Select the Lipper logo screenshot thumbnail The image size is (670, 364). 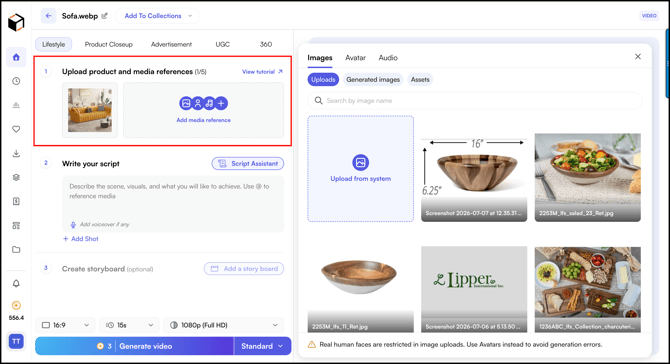(x=474, y=289)
